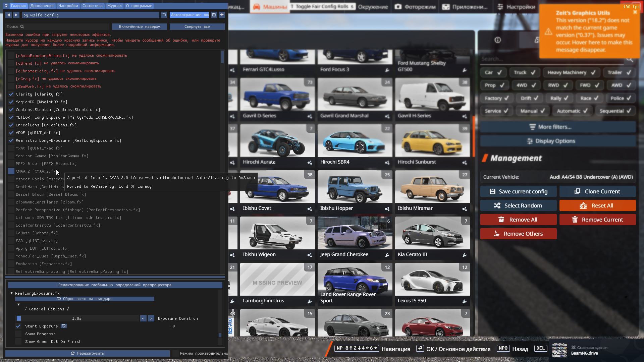
Task: Uncheck Start Exposure option
Action: pyautogui.click(x=18, y=326)
